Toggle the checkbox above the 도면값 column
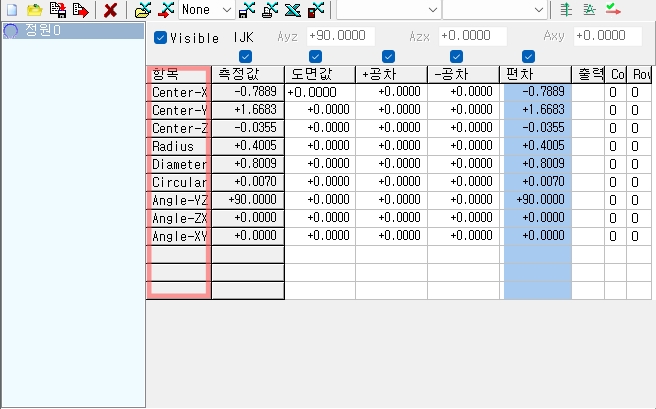Screen dimensions: 656x409 point(315,56)
